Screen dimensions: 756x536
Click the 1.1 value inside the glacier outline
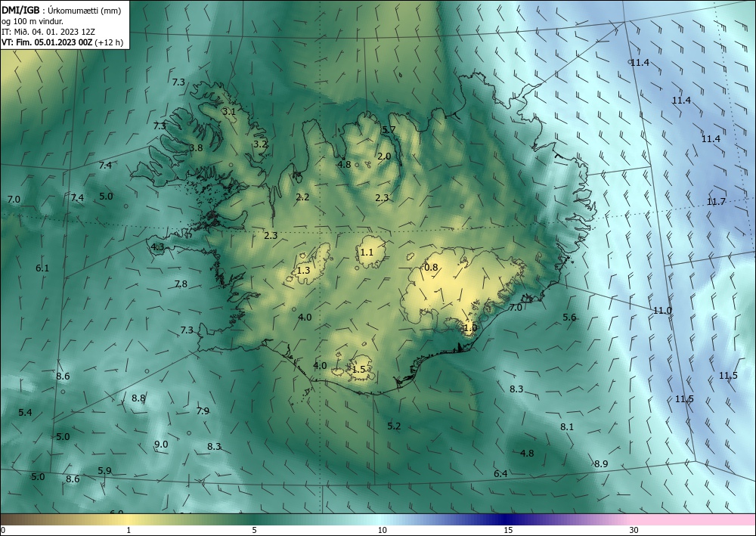[367, 252]
